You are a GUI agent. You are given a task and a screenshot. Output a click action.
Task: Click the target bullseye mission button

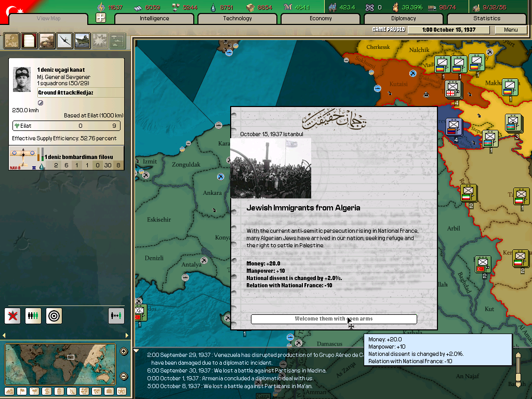click(54, 315)
